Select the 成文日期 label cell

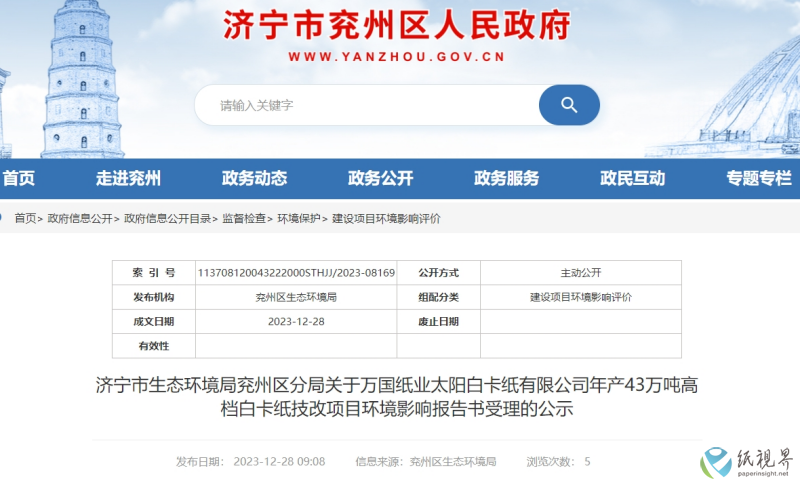tap(154, 321)
